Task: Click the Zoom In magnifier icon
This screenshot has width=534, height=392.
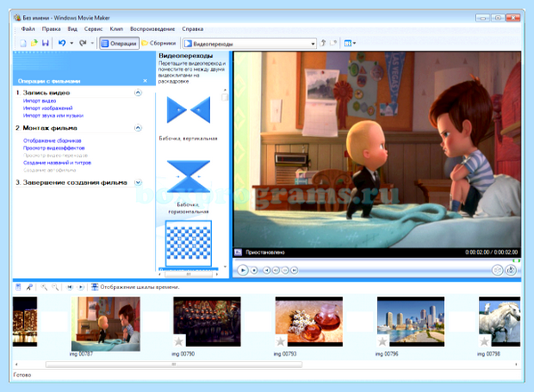Action: coord(44,287)
